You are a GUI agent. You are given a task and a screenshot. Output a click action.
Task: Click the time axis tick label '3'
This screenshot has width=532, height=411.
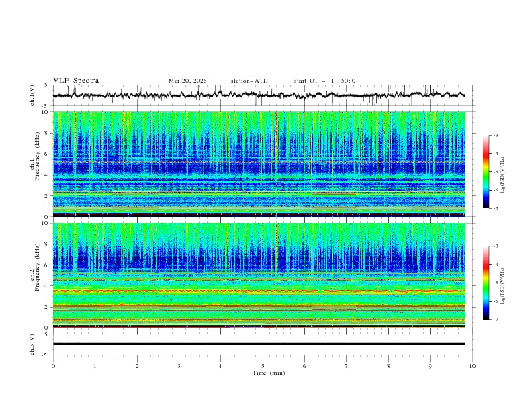(179, 366)
